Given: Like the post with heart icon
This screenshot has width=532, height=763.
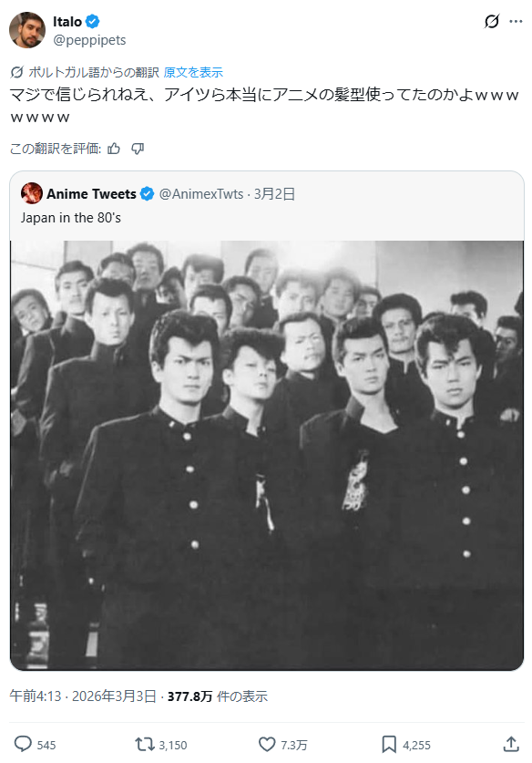Looking at the screenshot, I should [267, 744].
